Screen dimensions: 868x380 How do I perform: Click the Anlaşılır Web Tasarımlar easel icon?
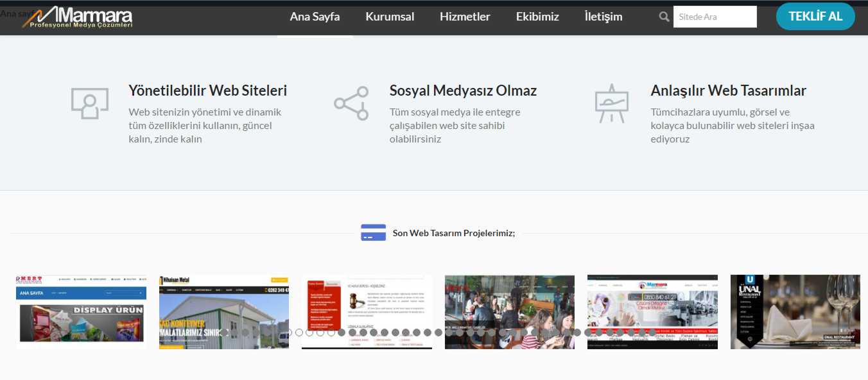[x=611, y=103]
